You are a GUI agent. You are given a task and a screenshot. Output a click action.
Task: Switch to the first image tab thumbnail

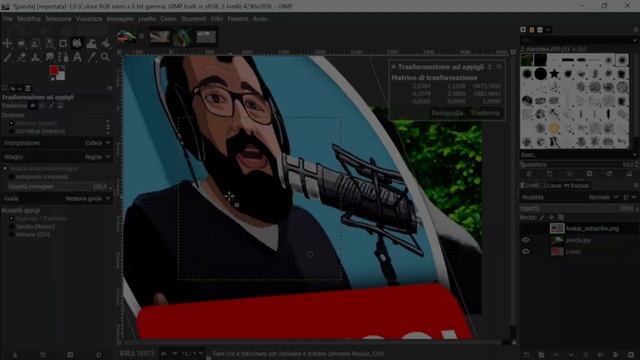pos(126,37)
